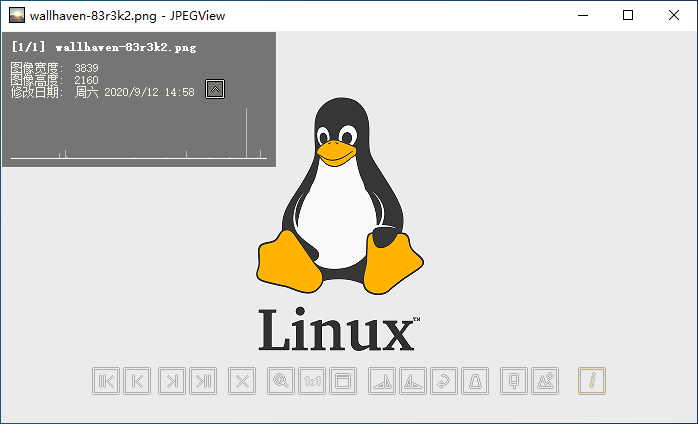Delete the current image with X icon
This screenshot has height=424, width=698.
(242, 381)
